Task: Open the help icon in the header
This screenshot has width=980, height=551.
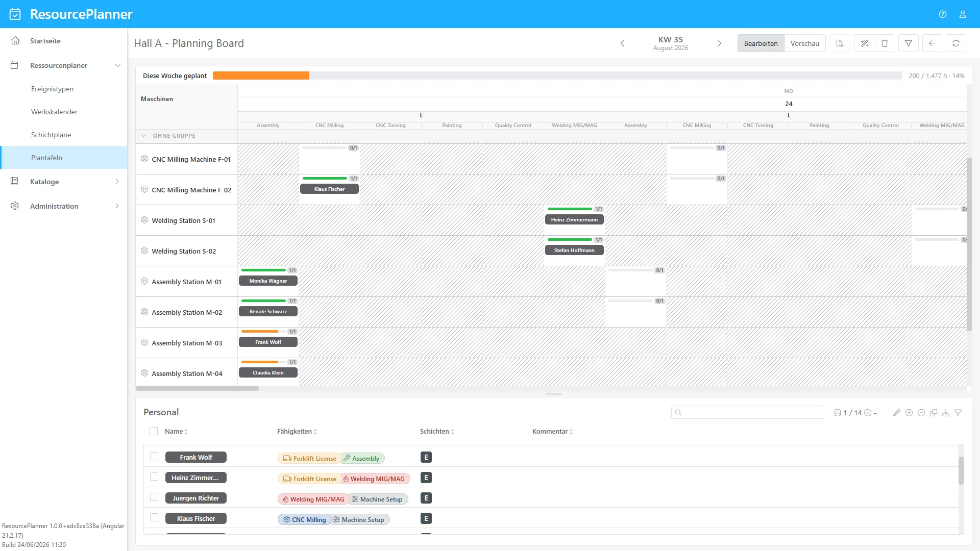Action: pos(943,14)
